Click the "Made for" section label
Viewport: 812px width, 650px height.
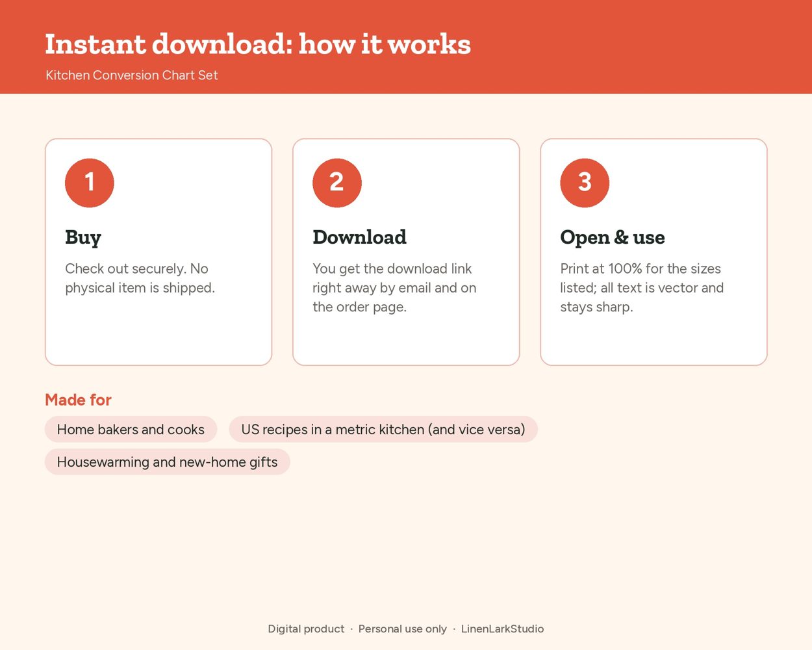(78, 400)
